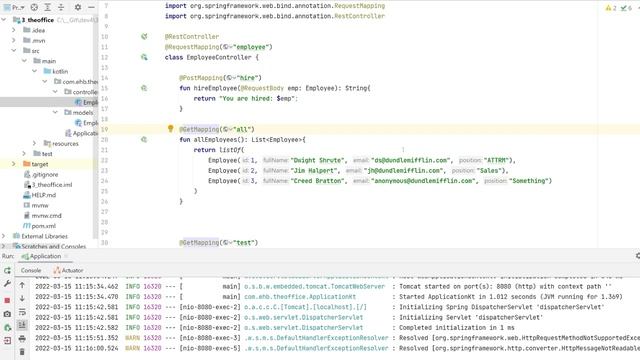Click Spring bean gutter icon at line 10
The image size is (640, 360).
tap(144, 36)
